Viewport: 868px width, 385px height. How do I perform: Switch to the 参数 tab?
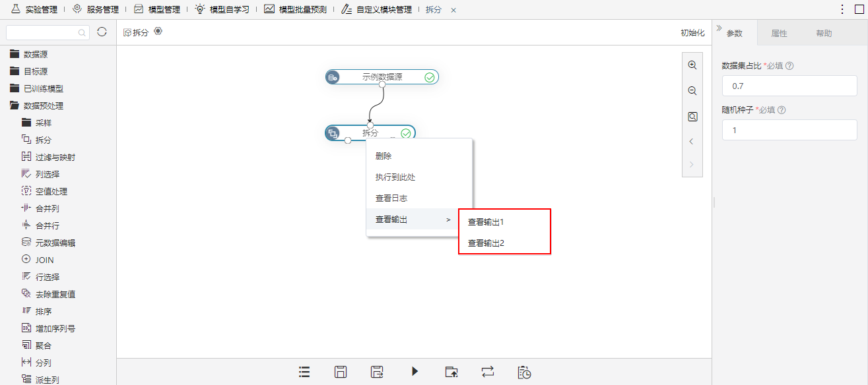[x=735, y=33]
